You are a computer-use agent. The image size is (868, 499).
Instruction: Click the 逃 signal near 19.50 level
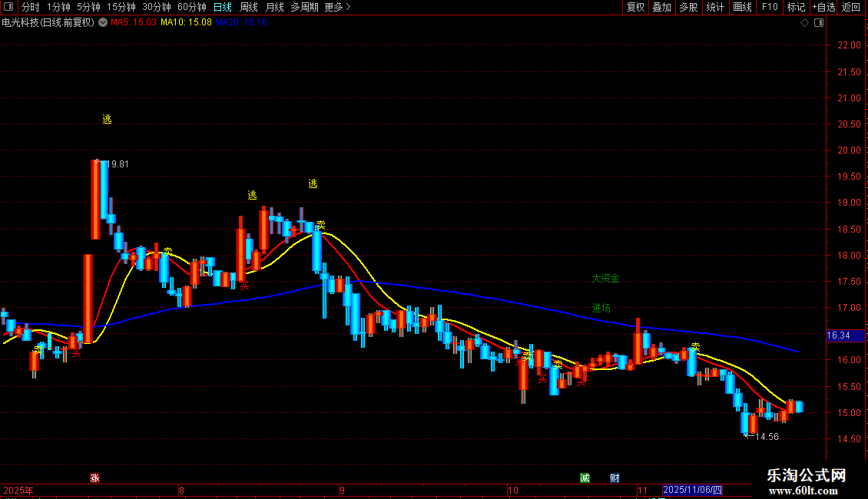click(313, 183)
